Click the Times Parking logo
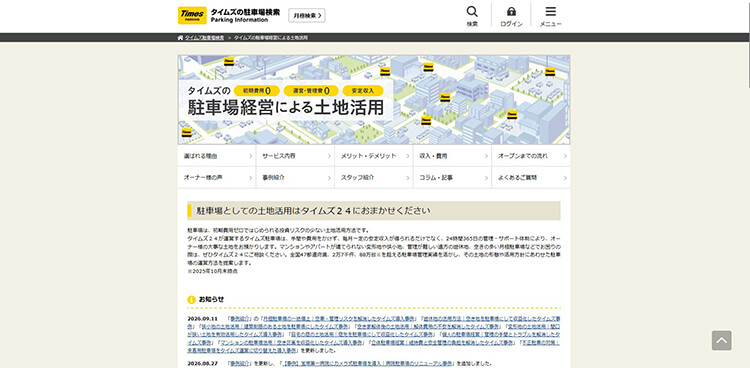This screenshot has width=750, height=368. pos(192,15)
